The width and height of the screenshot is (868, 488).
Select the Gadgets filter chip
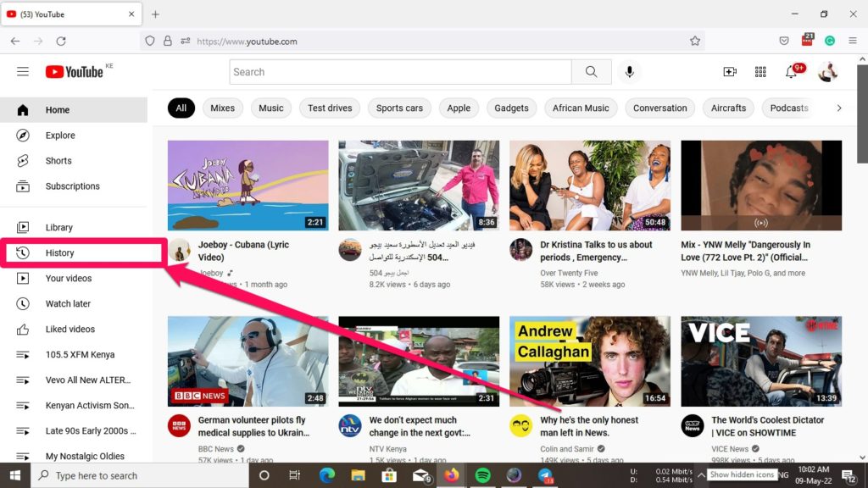click(x=511, y=108)
